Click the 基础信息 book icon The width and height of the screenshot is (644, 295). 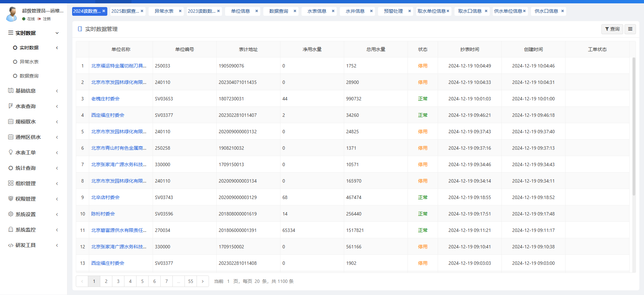click(x=11, y=91)
